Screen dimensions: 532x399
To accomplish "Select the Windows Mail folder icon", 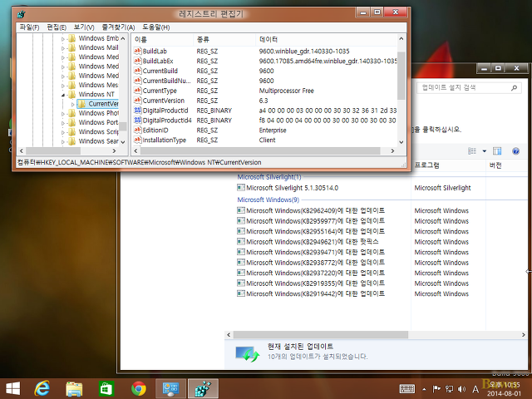I will click(x=71, y=47).
